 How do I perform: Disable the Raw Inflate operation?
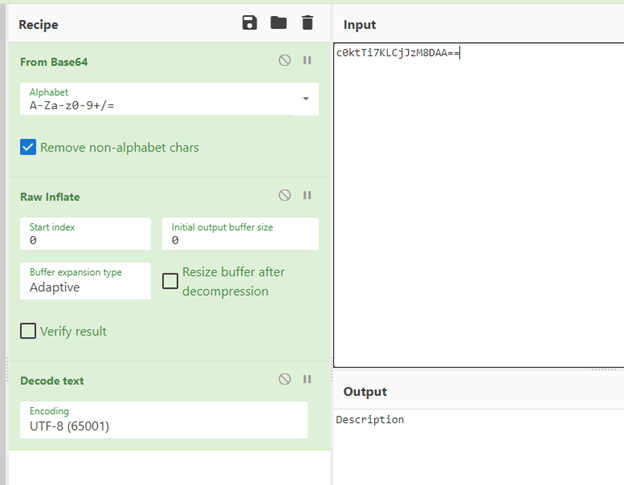coord(285,195)
